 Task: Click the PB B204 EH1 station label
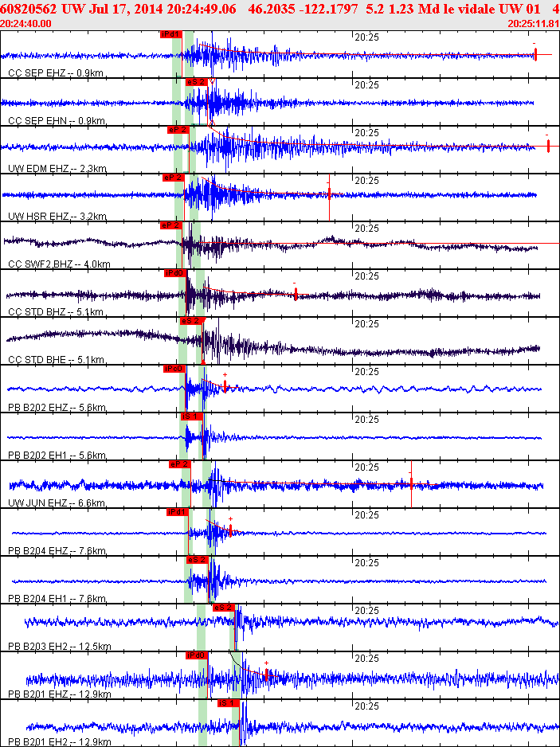[x=57, y=599]
